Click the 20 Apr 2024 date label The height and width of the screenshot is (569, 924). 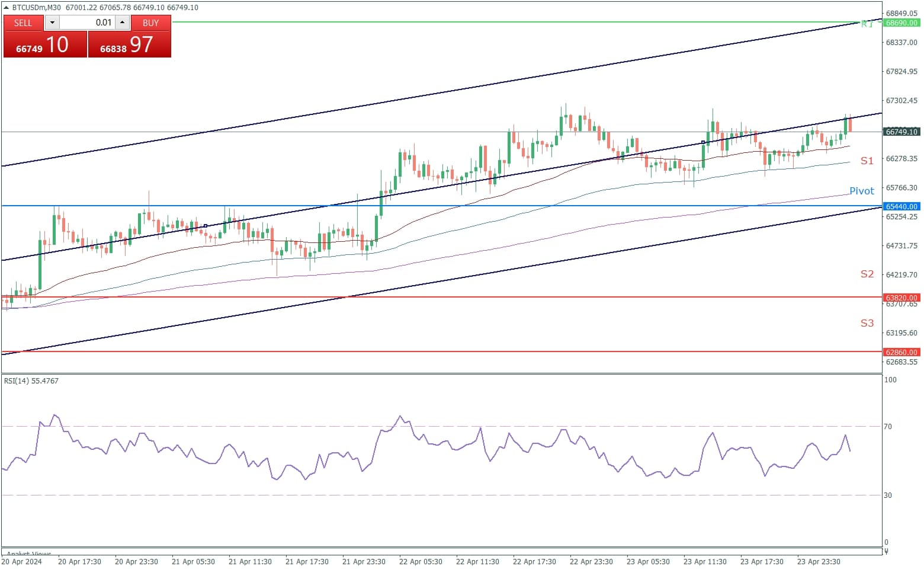(22, 561)
